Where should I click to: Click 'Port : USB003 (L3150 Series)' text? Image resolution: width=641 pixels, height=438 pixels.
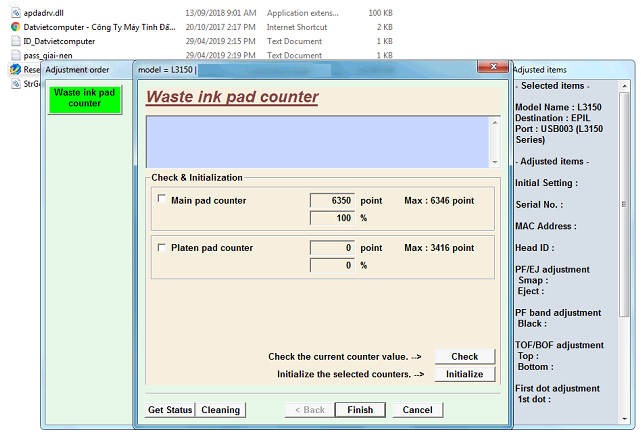pyautogui.click(x=559, y=134)
